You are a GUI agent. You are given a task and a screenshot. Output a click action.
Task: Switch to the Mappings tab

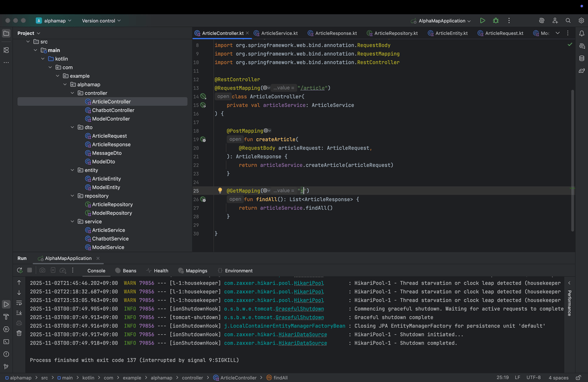[x=196, y=270]
